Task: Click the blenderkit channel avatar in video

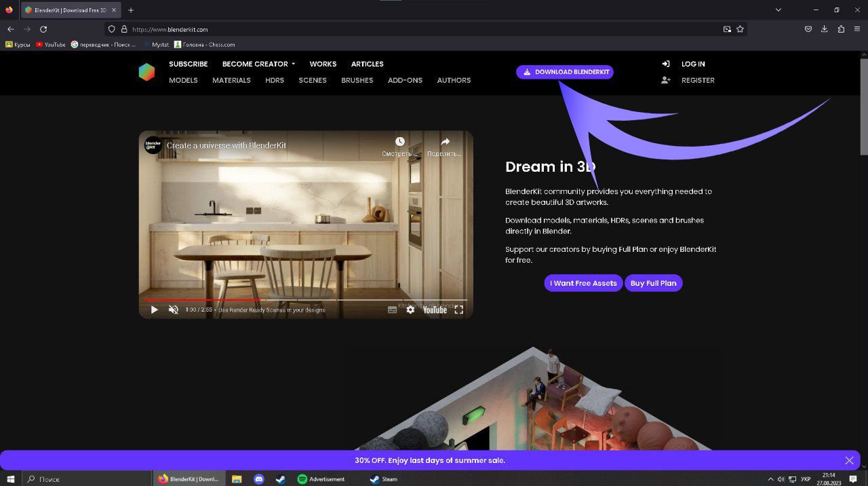Action: tap(153, 145)
